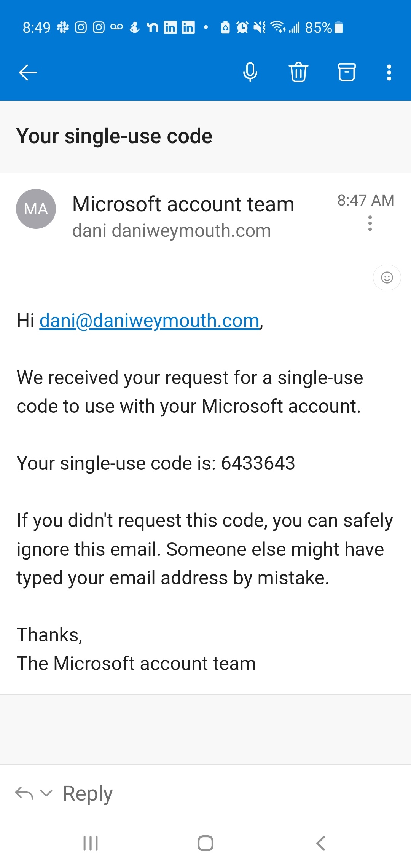
Task: Delete this email with trash icon
Action: [x=298, y=72]
